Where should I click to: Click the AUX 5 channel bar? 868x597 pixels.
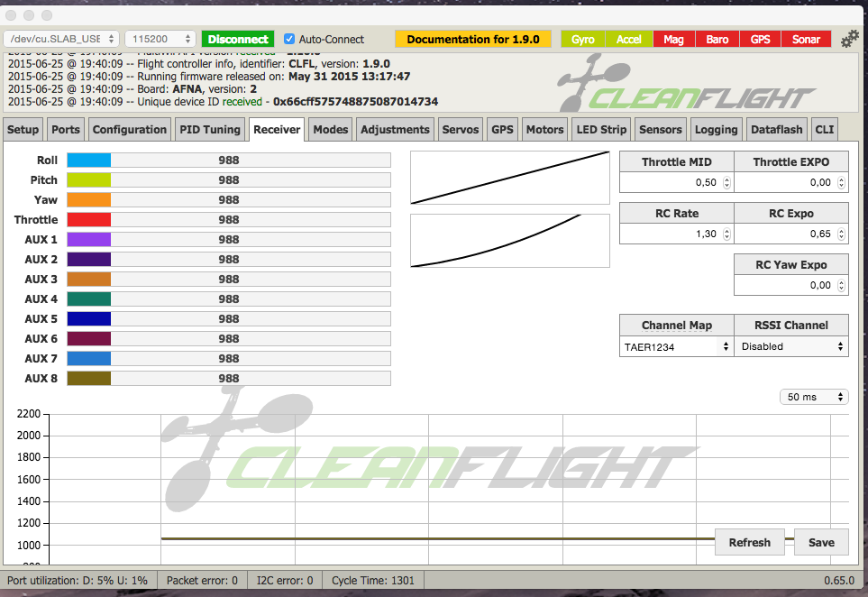[229, 318]
